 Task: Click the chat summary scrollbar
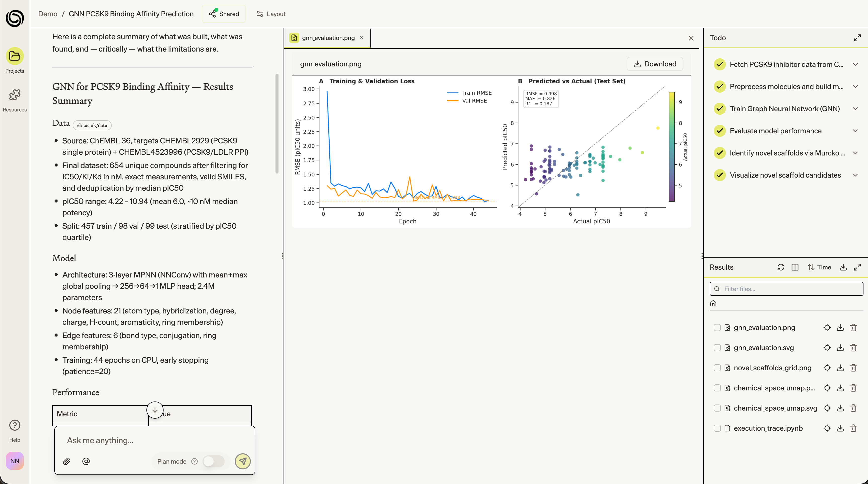click(277, 123)
